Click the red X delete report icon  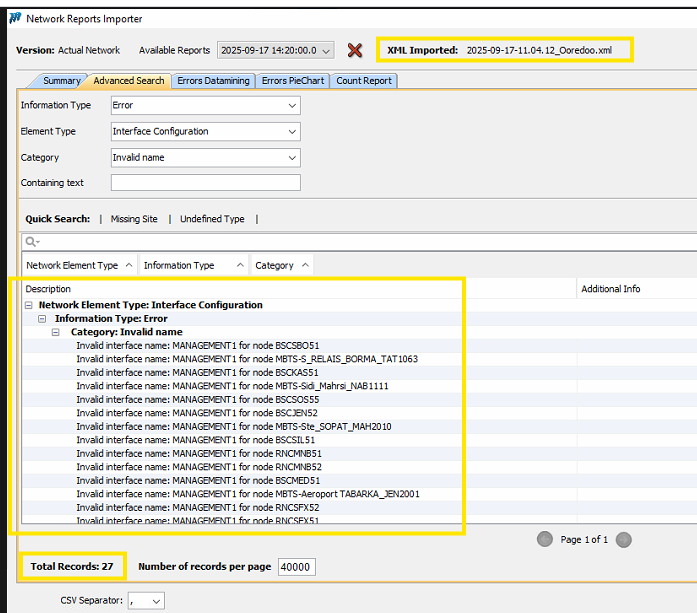pyautogui.click(x=354, y=50)
